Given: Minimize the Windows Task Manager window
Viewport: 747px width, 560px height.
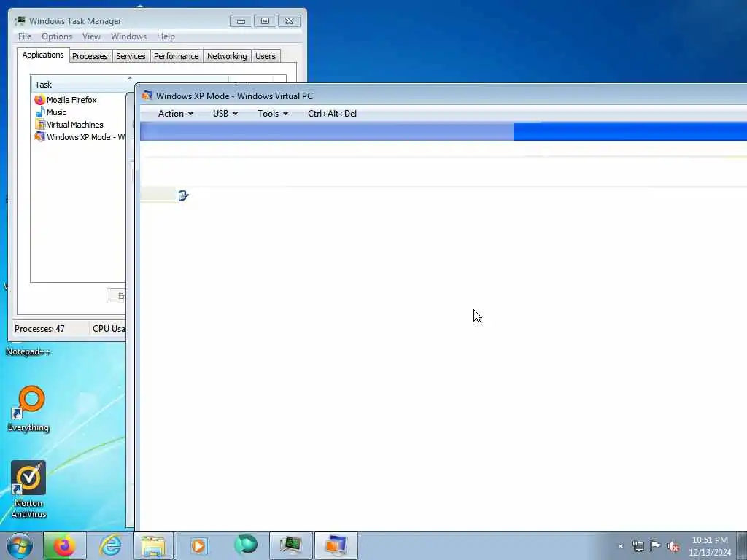Looking at the screenshot, I should coord(241,21).
